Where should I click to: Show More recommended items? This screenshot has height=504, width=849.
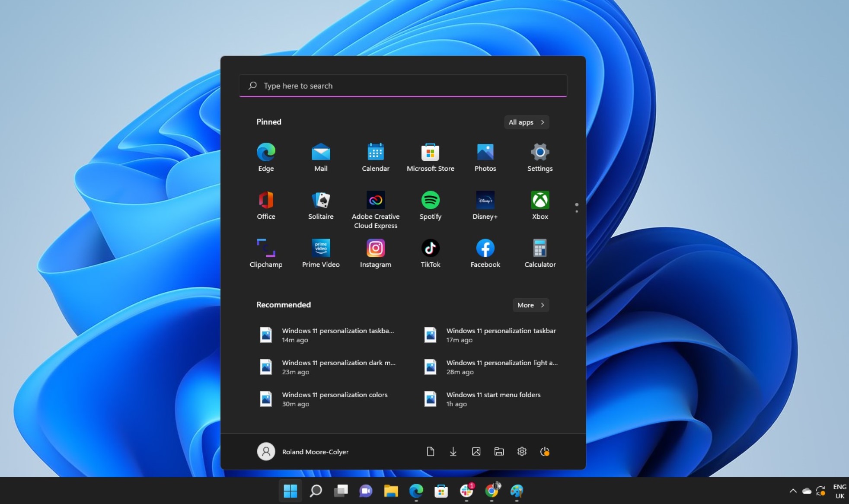click(x=530, y=305)
